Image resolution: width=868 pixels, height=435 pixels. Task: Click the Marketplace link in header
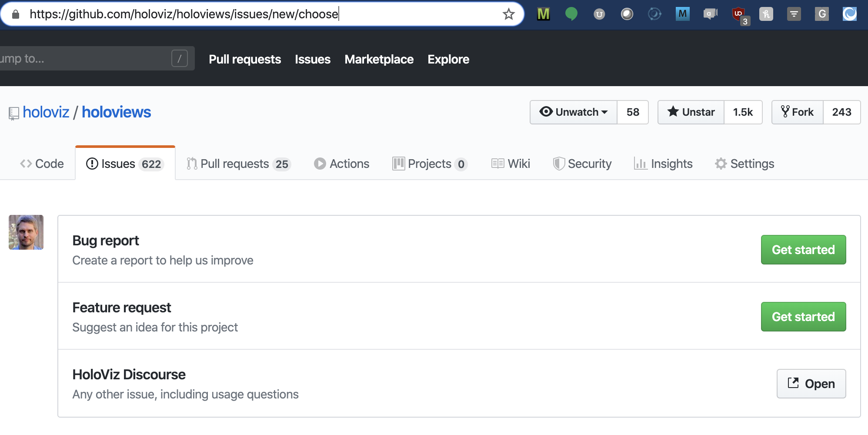379,59
